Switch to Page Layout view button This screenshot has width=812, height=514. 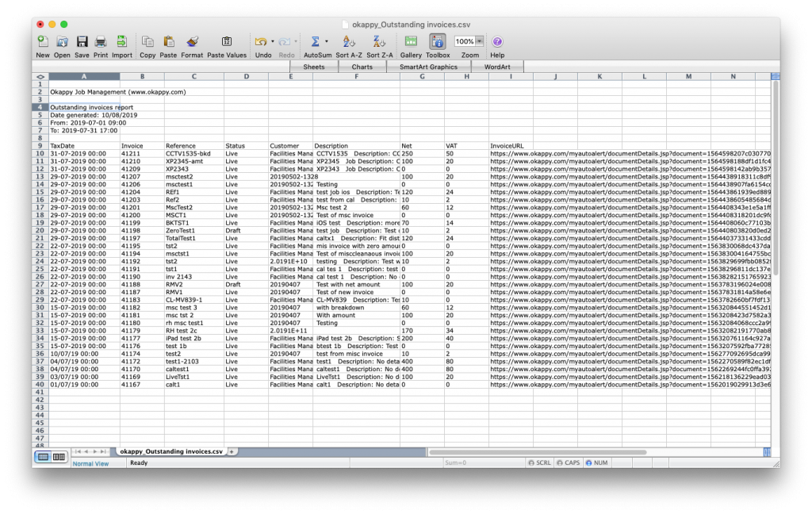point(59,457)
